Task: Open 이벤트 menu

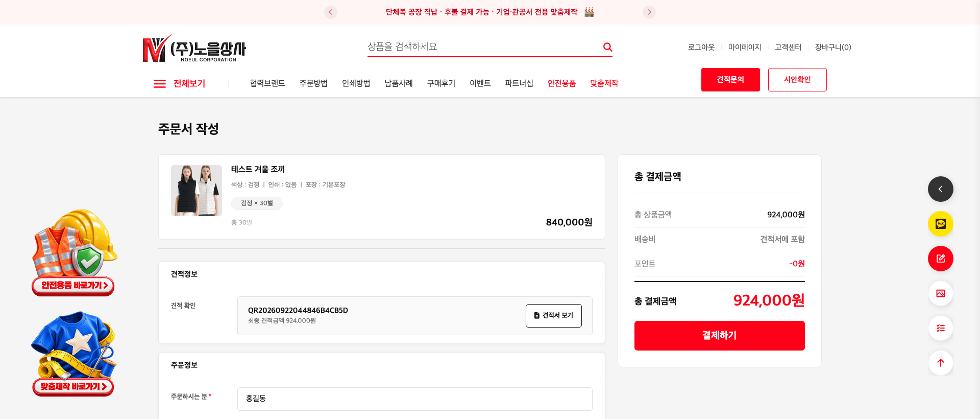Action: coord(480,83)
